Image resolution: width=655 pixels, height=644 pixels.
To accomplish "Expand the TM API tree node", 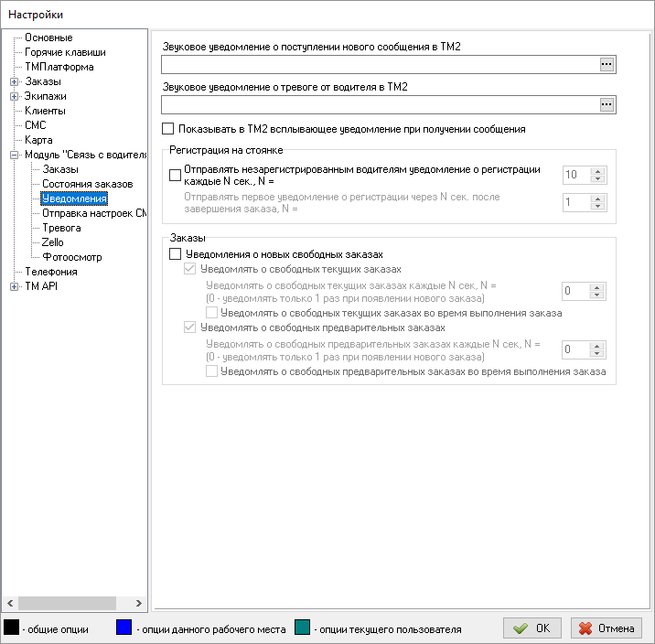I will (x=14, y=286).
